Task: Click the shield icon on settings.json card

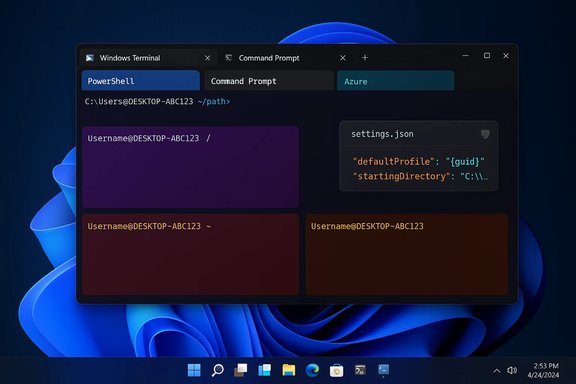Action: pyautogui.click(x=485, y=134)
